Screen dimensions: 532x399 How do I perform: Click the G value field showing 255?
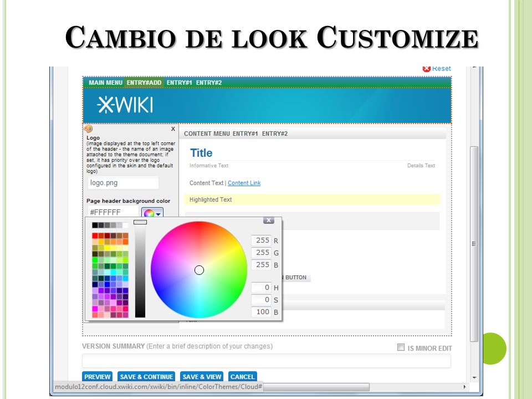[261, 253]
